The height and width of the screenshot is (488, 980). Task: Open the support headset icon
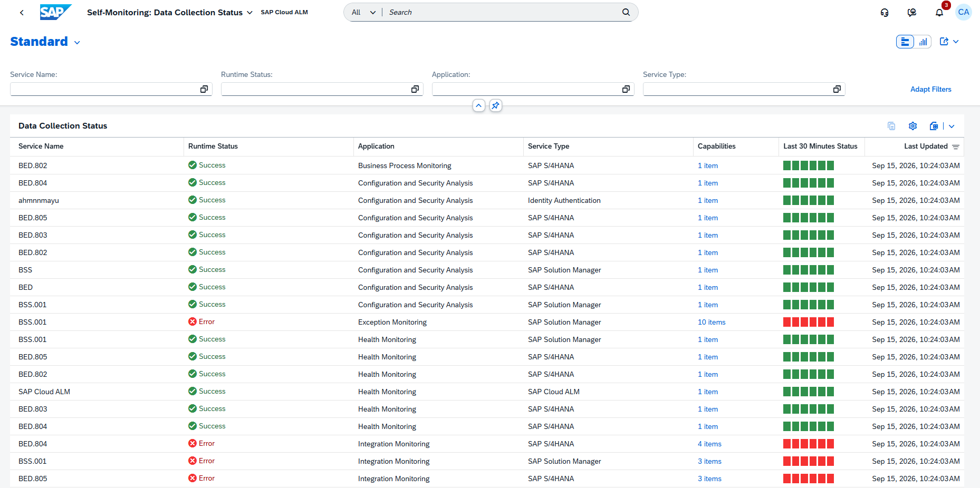(885, 12)
